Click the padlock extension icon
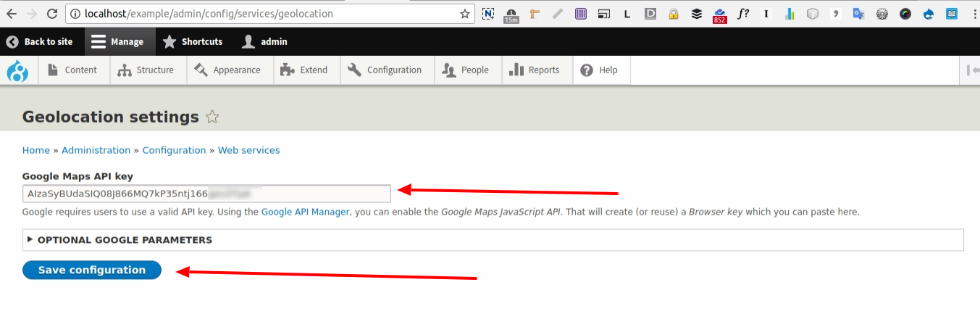 pos(673,14)
